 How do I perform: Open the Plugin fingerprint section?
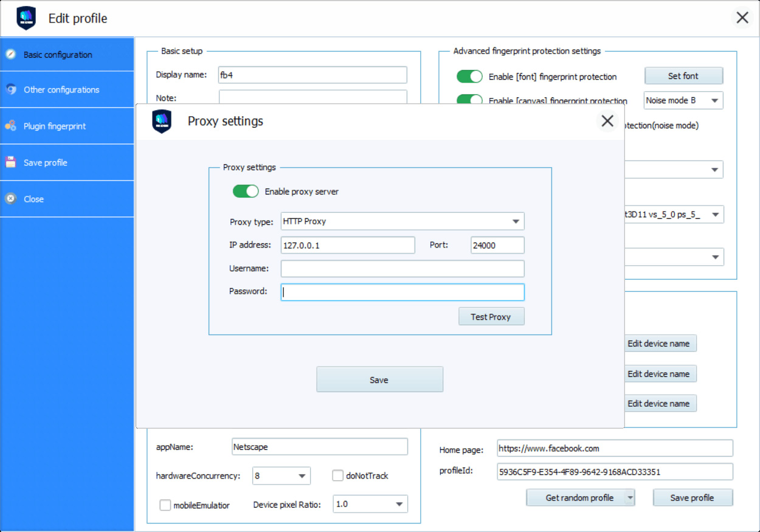[x=67, y=126]
